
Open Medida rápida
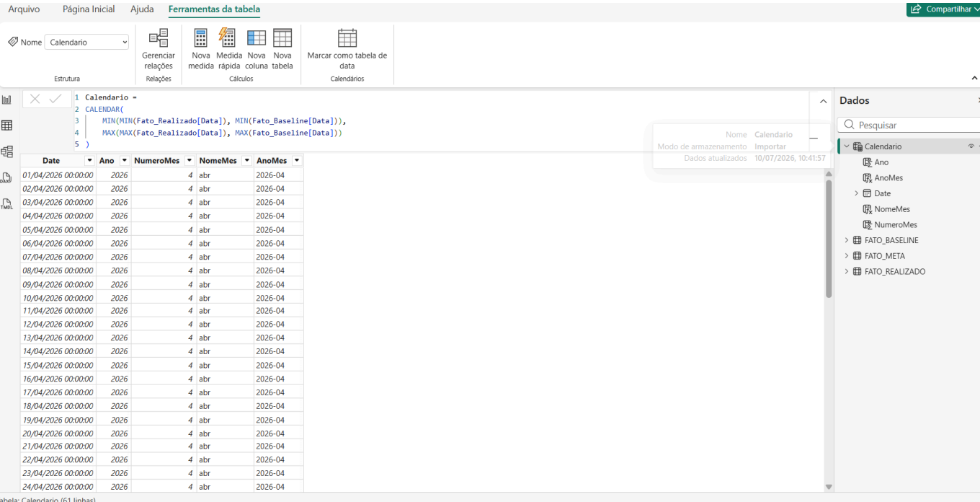[x=229, y=50]
